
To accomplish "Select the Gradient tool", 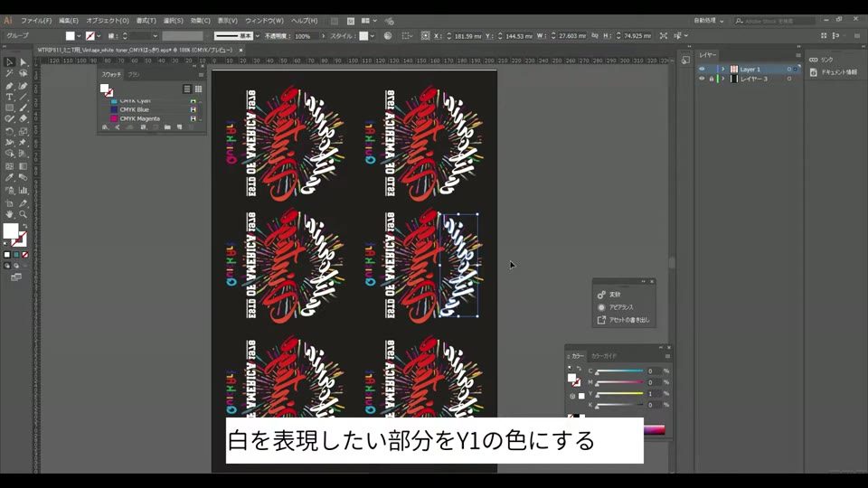I will point(24,166).
